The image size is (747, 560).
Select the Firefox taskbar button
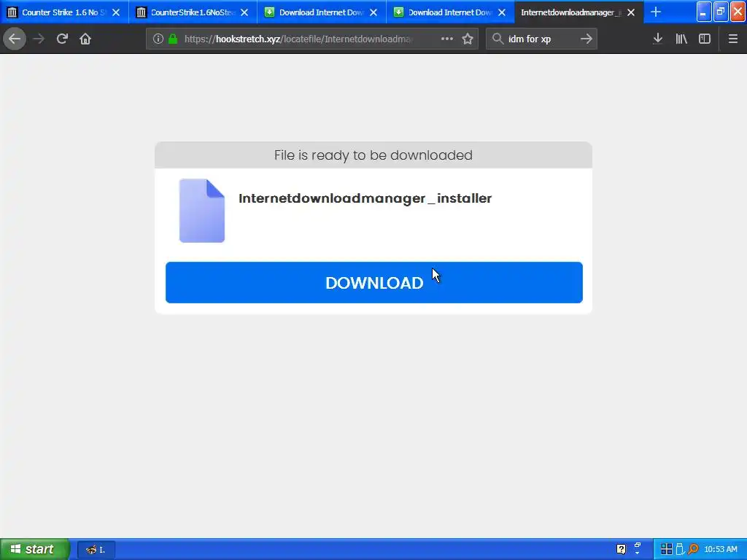pos(96,550)
